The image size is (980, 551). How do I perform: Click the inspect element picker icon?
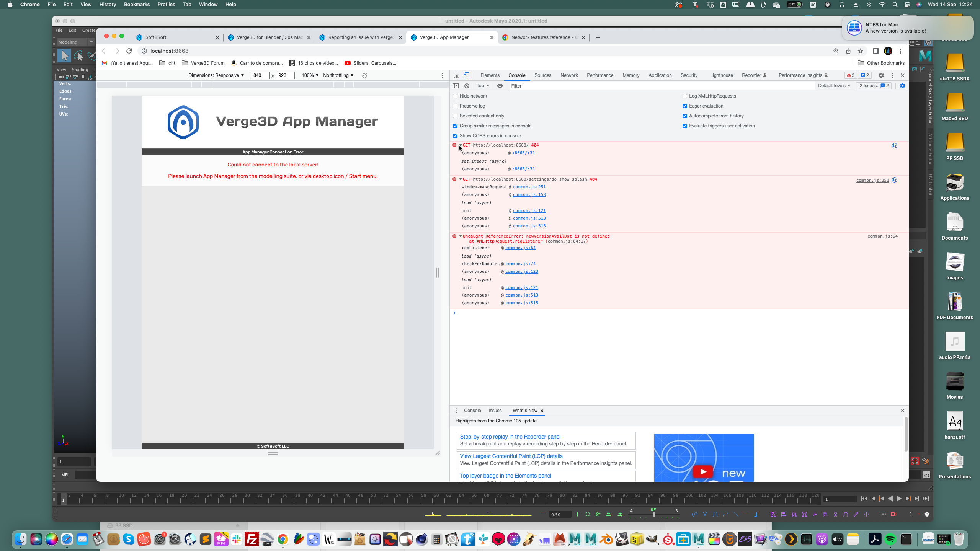click(x=456, y=75)
